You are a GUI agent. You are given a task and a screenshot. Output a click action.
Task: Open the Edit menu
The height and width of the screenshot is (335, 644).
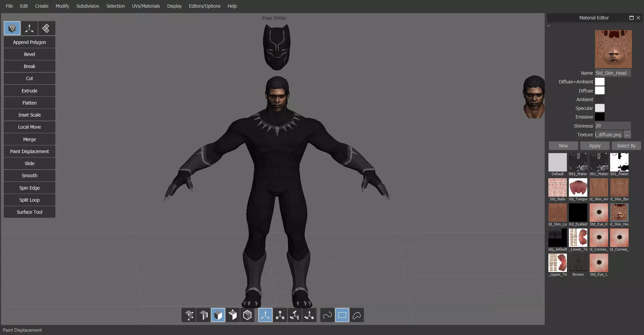tap(24, 6)
